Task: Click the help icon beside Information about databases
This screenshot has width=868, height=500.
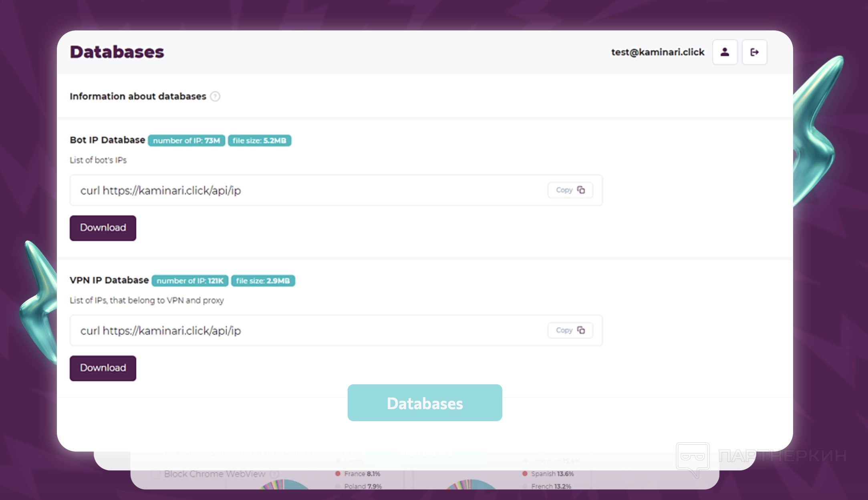Action: click(x=215, y=96)
